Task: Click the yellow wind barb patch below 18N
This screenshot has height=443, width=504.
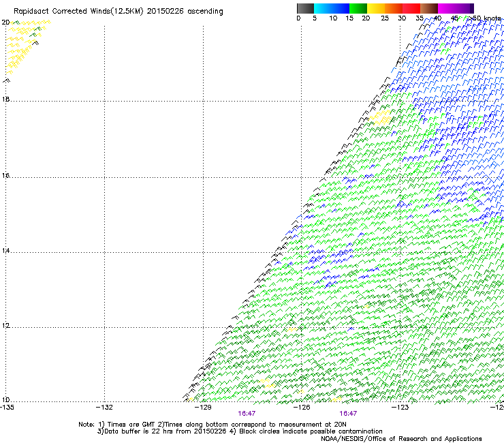Action: 381,117
